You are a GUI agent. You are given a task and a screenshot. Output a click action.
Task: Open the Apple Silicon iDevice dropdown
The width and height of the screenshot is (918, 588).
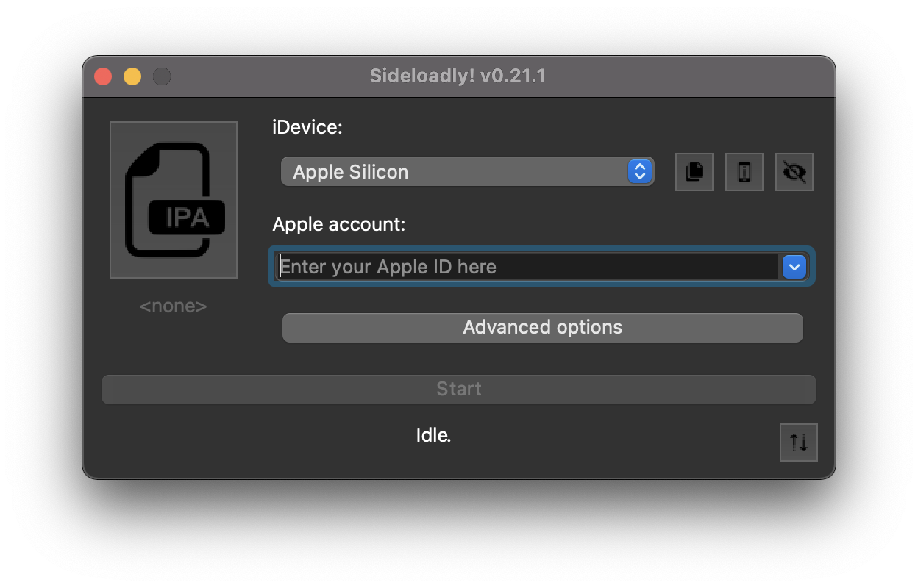click(467, 172)
